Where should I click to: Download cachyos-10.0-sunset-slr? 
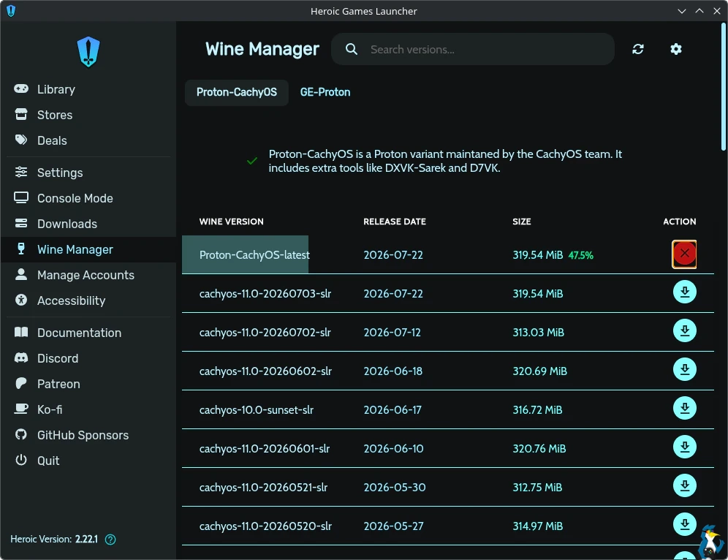684,408
